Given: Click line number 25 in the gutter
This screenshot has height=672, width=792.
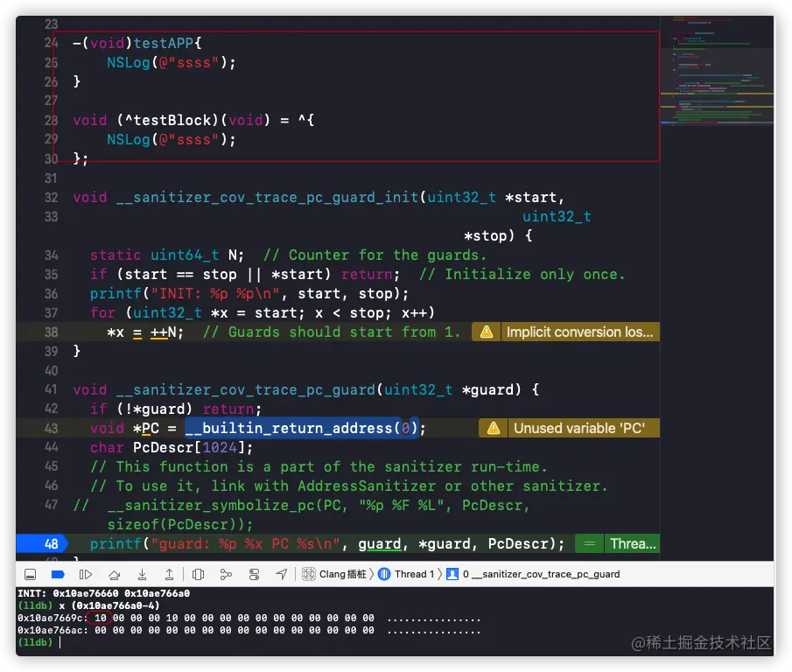Looking at the screenshot, I should click(51, 63).
